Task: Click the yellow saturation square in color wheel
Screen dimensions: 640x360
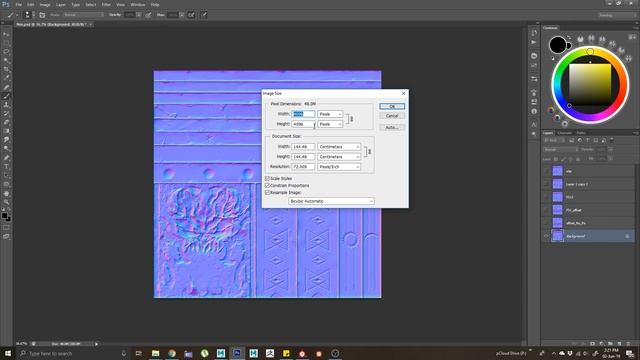Action: [x=590, y=84]
